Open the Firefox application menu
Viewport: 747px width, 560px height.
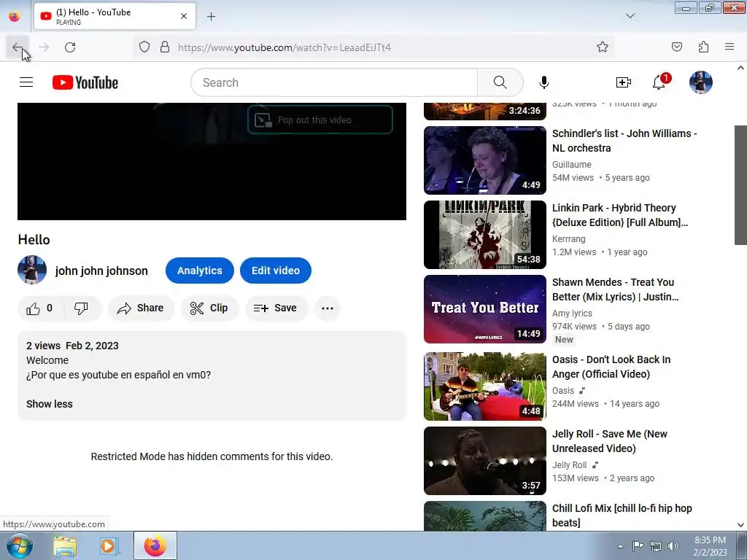(729, 47)
